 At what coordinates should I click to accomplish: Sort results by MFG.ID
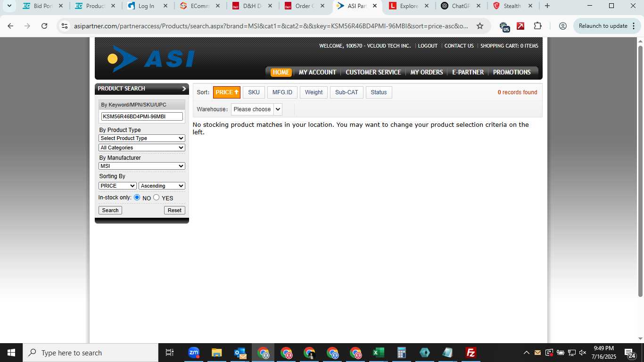point(282,92)
